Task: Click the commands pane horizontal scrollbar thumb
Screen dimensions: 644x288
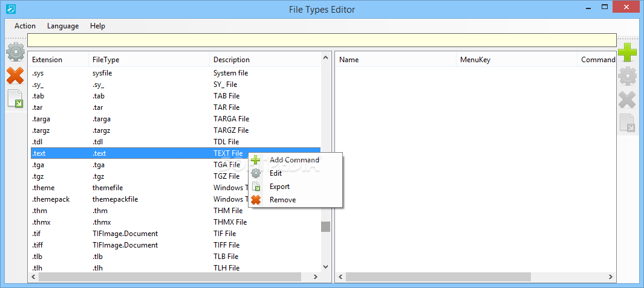Action: 438,277
